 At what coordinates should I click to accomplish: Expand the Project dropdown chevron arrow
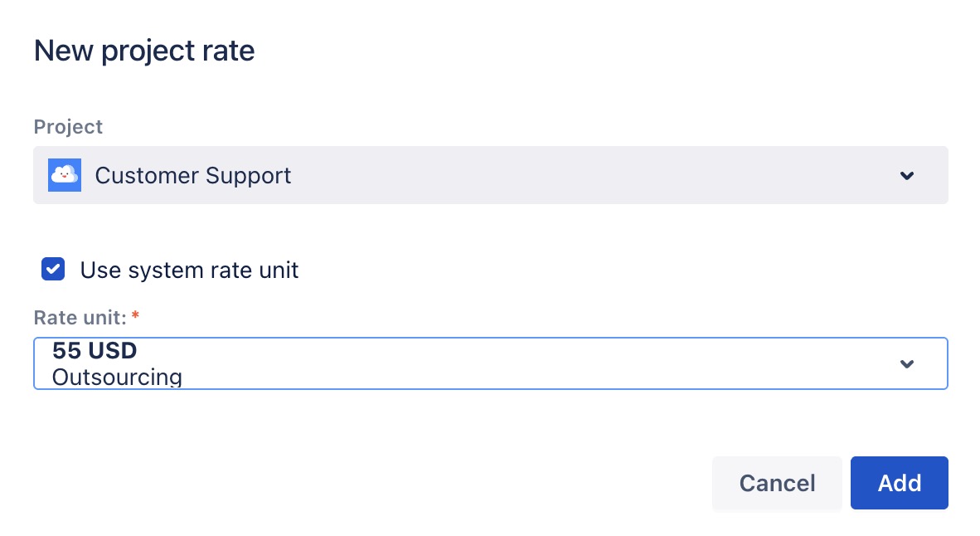pyautogui.click(x=907, y=176)
